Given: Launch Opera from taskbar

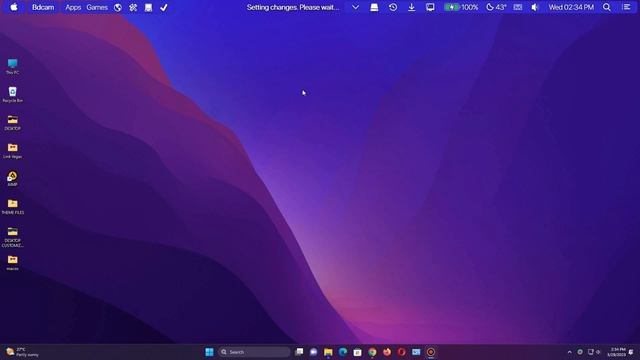Looking at the screenshot, I should 402,352.
